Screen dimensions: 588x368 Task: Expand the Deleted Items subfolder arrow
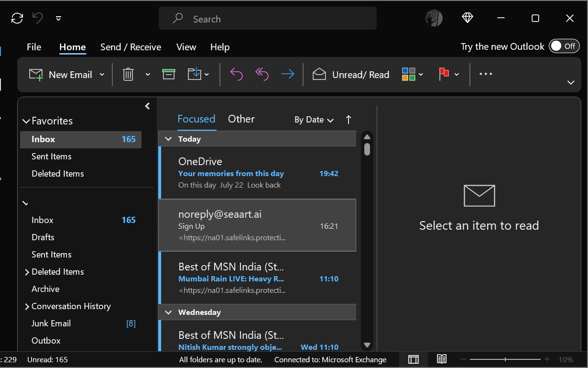(27, 272)
